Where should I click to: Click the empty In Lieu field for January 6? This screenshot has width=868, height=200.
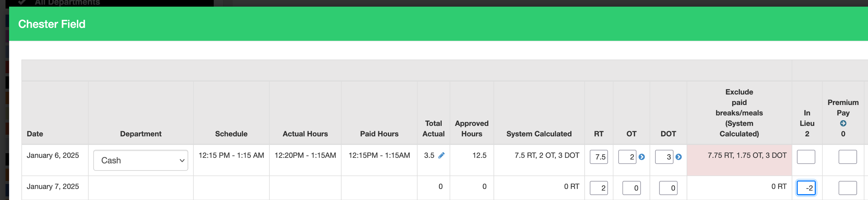coord(806,157)
